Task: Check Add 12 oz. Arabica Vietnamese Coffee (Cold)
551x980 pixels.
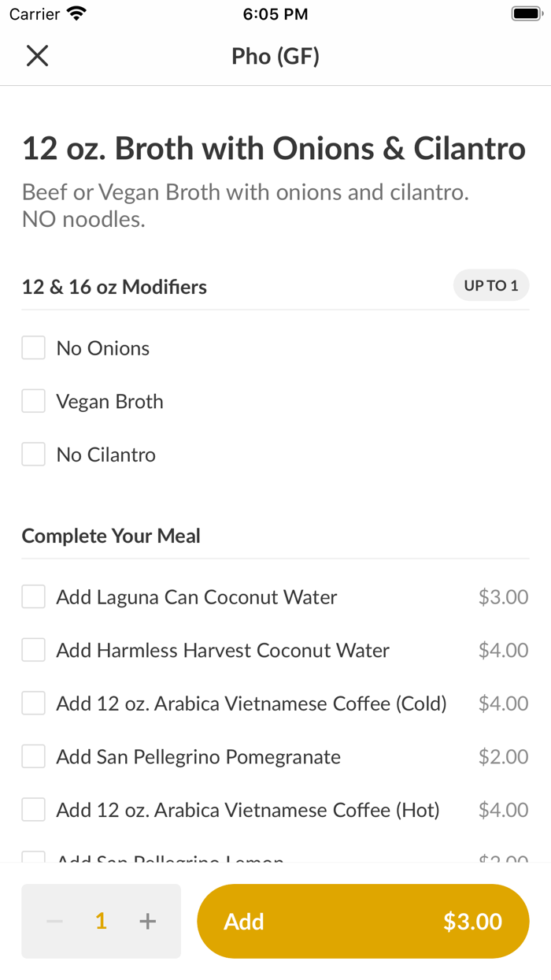Action: click(x=32, y=703)
